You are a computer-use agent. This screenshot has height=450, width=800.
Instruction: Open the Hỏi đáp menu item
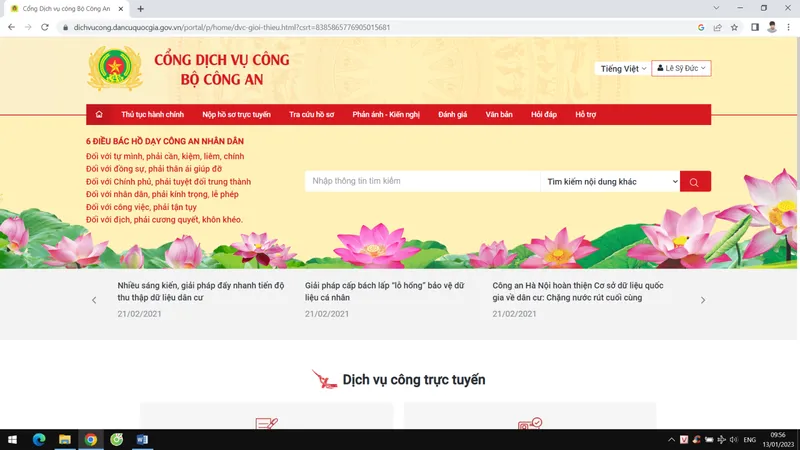coord(544,115)
